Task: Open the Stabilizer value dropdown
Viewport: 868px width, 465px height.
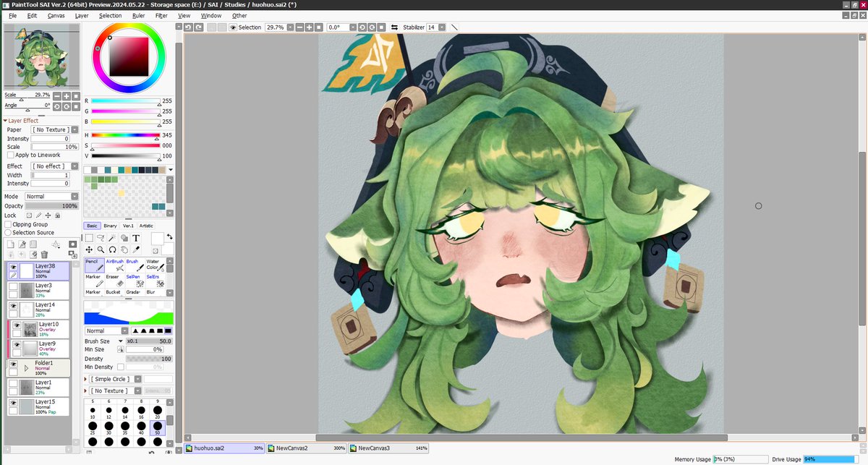Action: pos(441,27)
